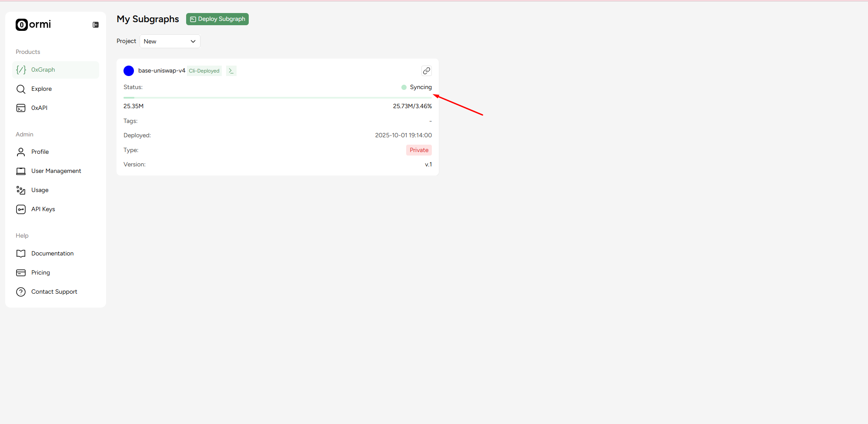
Task: Click the User Management laptop icon
Action: [x=21, y=171]
